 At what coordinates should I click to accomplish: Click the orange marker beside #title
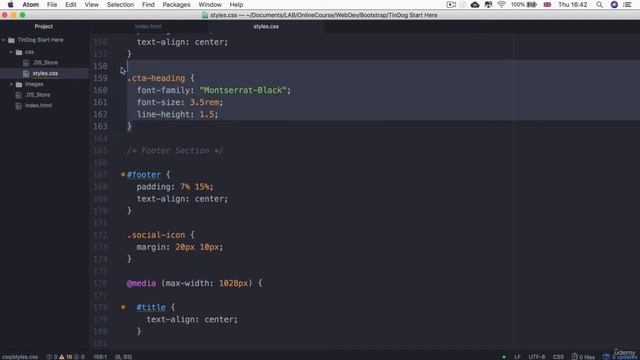(x=123, y=307)
